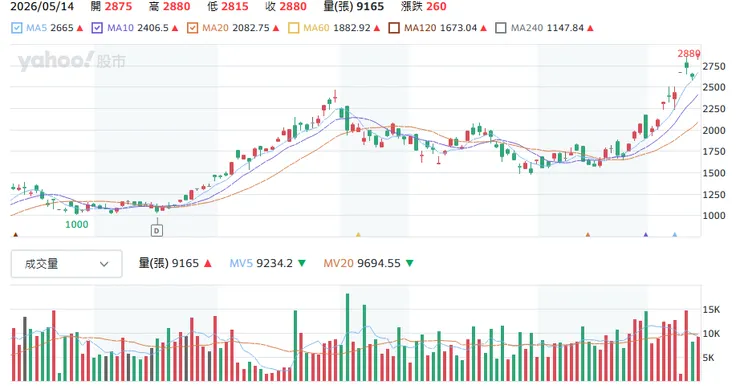
Task: Click the red up arrow beside MA5 2665
Action: (80, 28)
